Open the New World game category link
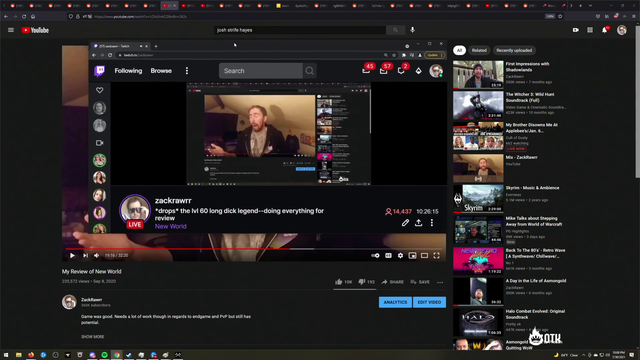 [x=171, y=226]
